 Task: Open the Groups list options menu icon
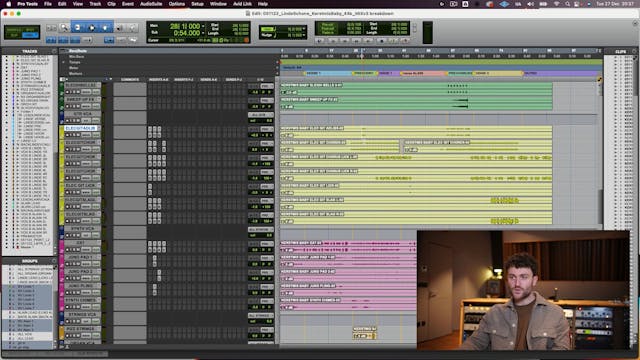54,261
